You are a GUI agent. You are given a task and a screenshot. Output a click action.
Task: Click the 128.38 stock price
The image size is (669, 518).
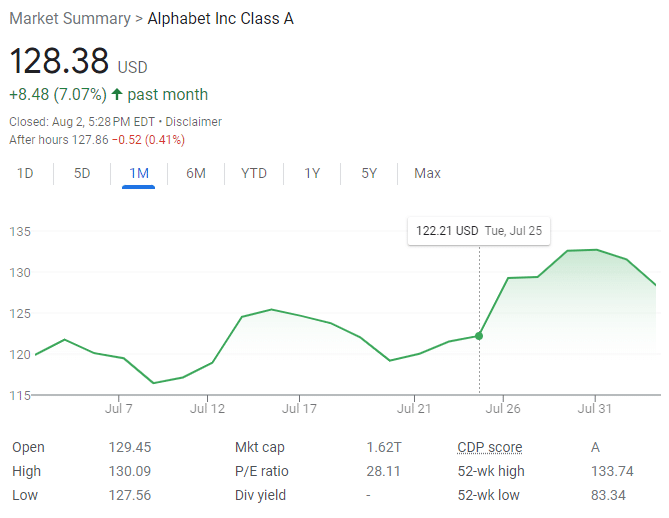coord(59,61)
